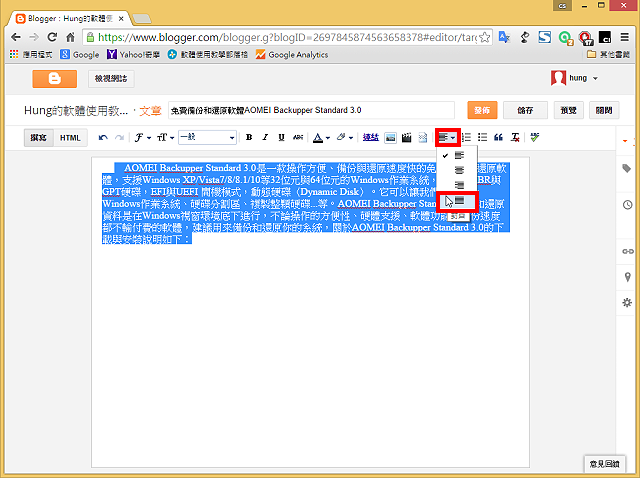The height and width of the screenshot is (480, 644).
Task: Run the spell check tool
Action: pos(534,138)
